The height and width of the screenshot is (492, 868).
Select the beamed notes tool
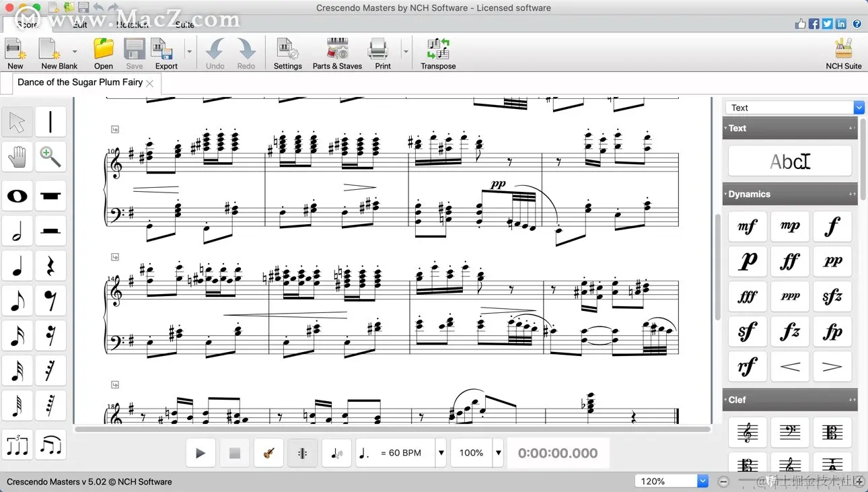click(50, 445)
